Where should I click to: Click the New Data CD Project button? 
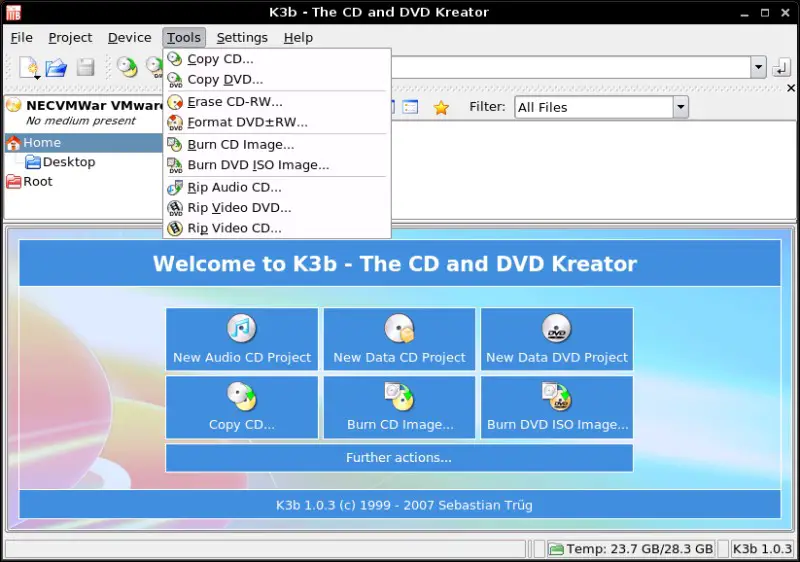(399, 339)
